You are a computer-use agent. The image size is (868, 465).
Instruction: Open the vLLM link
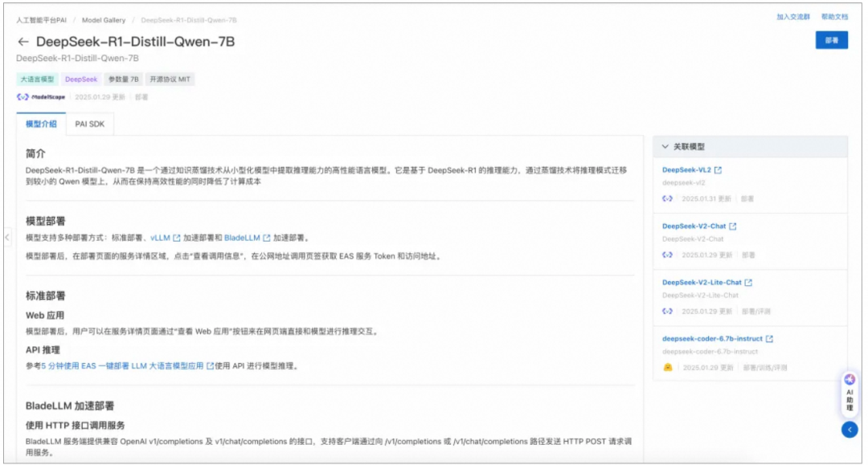(160, 238)
